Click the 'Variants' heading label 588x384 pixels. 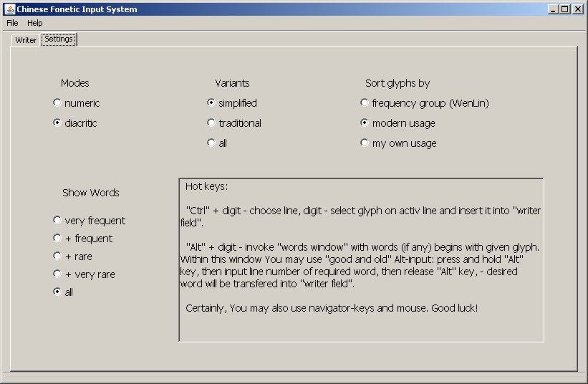point(233,83)
